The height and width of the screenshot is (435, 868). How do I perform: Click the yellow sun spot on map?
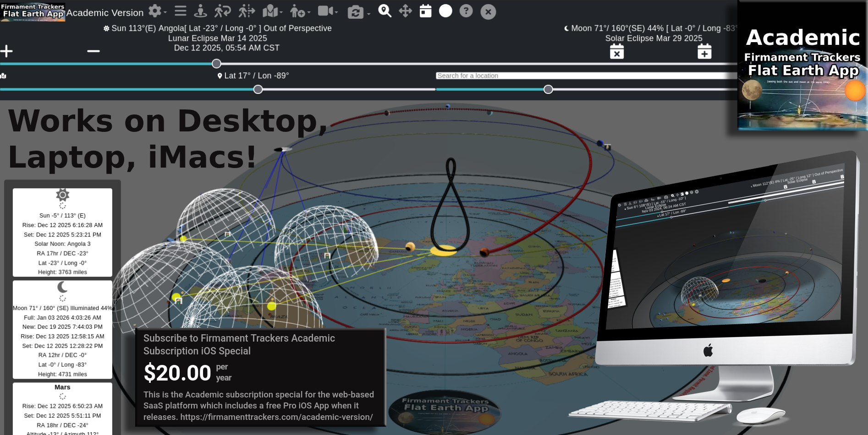coord(444,250)
